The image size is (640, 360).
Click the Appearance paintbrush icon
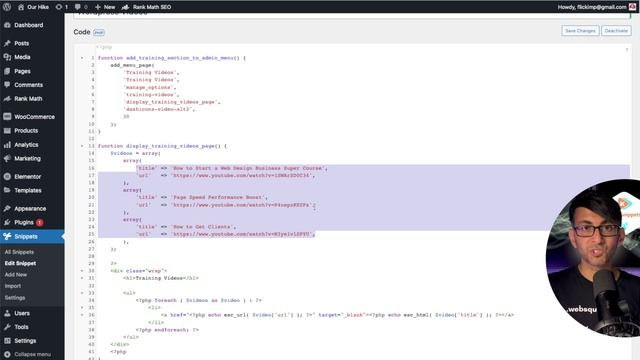[x=7, y=209]
